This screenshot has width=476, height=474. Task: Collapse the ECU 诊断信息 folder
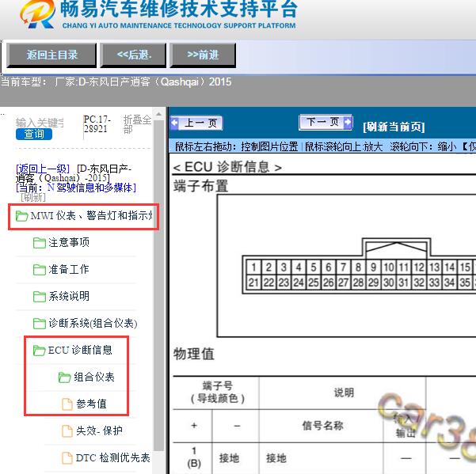pos(80,350)
